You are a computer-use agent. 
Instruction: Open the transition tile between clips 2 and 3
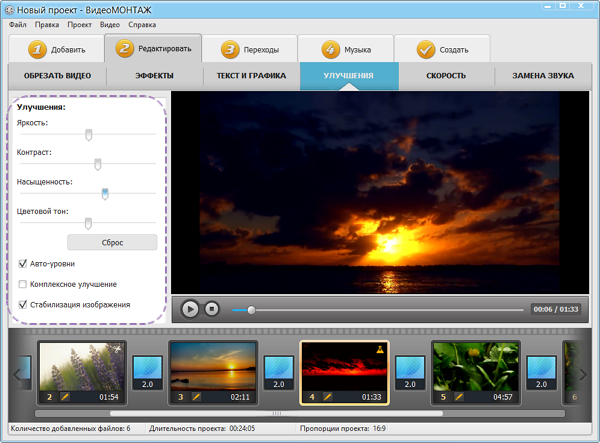pos(147,373)
